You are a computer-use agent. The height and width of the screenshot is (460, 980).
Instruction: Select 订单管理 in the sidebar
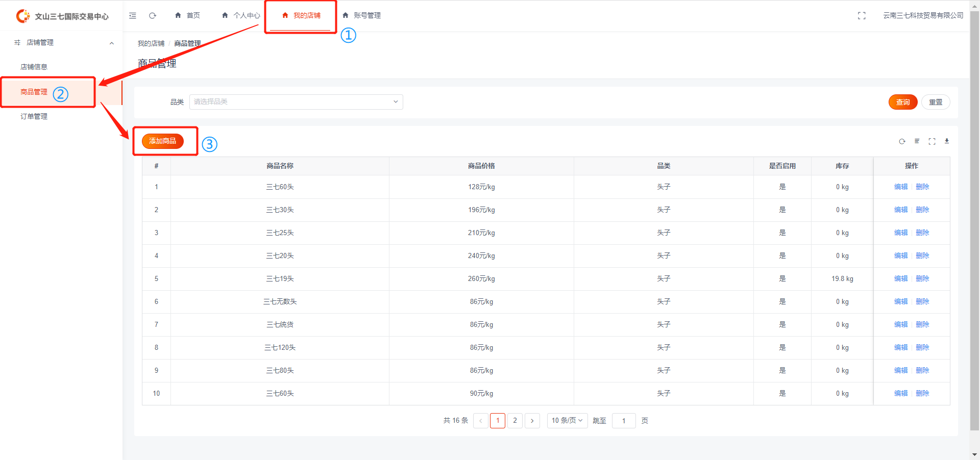pos(34,116)
